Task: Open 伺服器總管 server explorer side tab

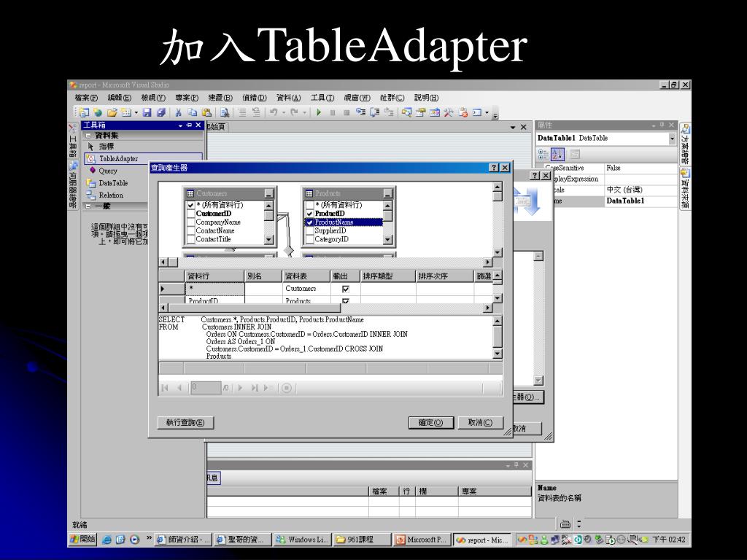Action: point(73,185)
